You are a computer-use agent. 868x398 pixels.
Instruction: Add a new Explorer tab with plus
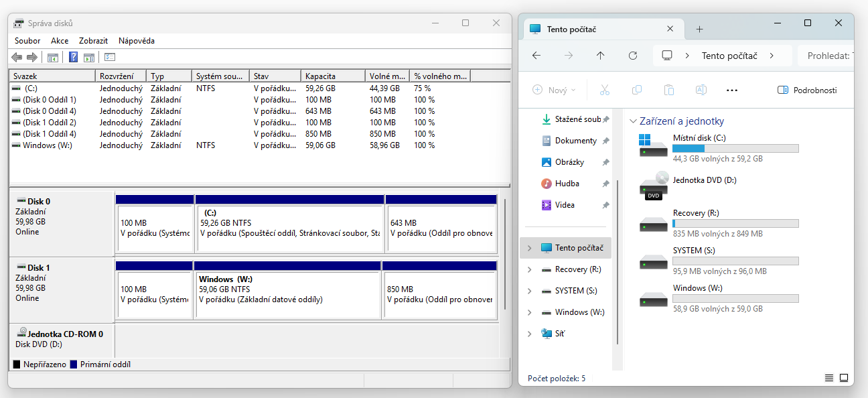tap(699, 29)
